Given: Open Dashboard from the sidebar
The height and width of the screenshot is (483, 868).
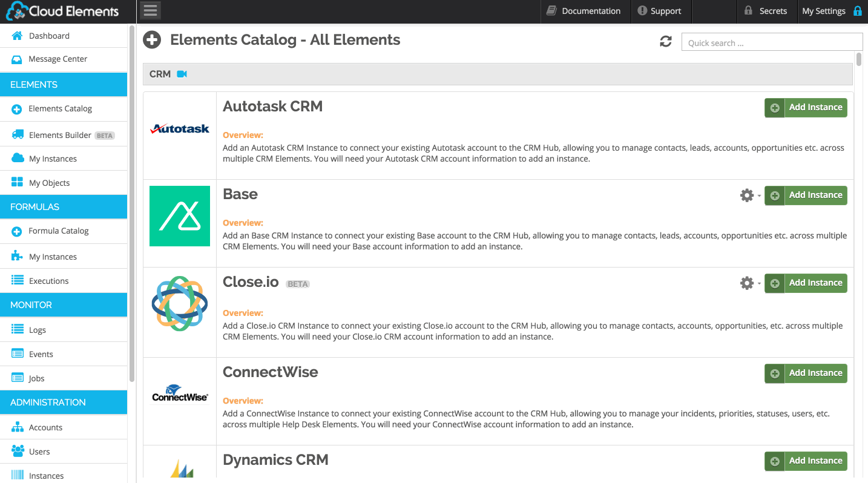Looking at the screenshot, I should [x=49, y=36].
